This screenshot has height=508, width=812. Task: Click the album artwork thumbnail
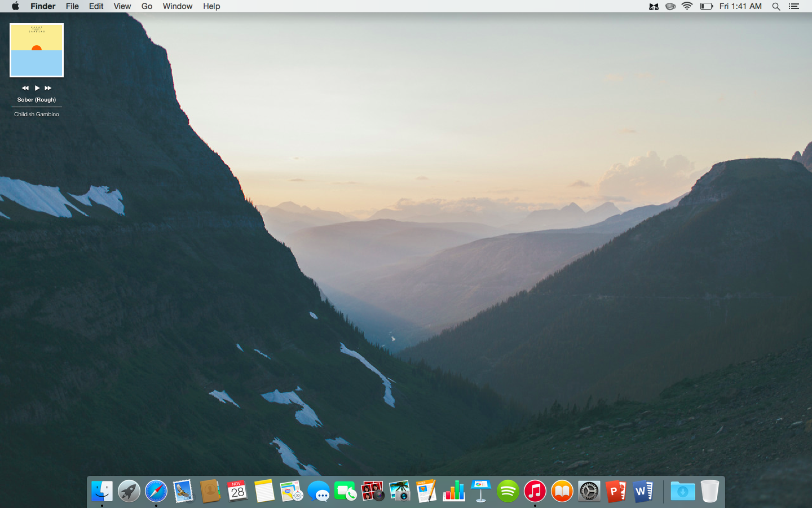(x=37, y=50)
